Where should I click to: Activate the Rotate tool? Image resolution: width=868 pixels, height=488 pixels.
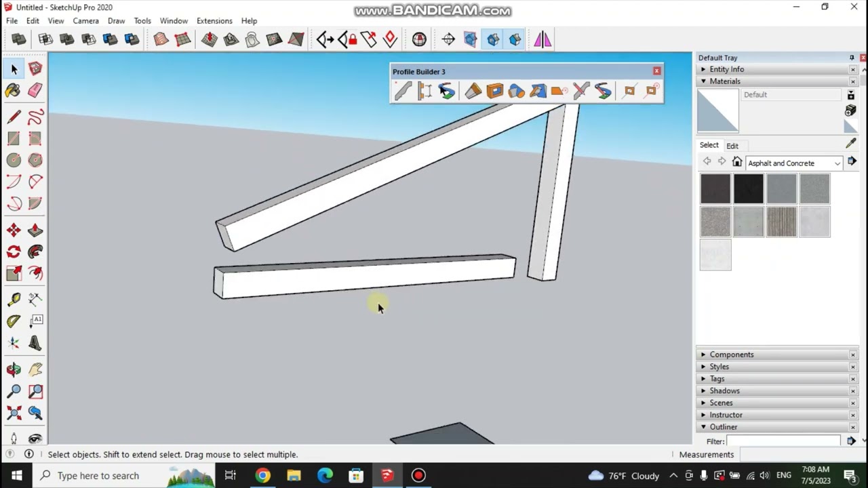tap(14, 252)
